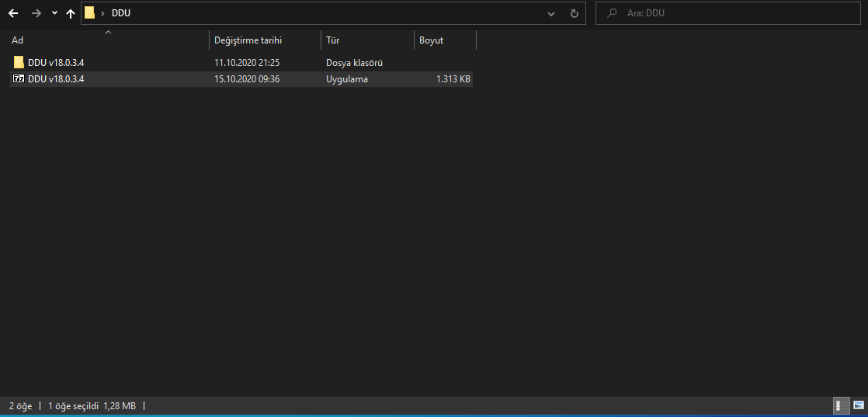Refresh the DDU folder view
This screenshot has height=417, width=868.
coord(574,13)
